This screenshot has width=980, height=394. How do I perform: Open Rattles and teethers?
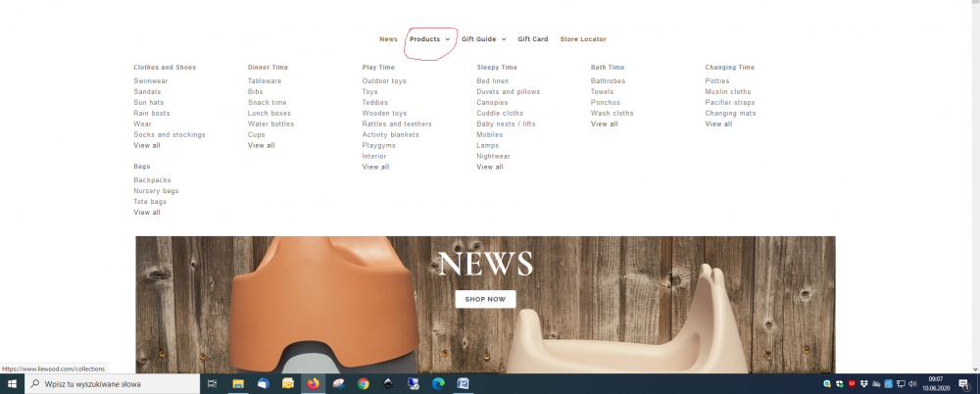point(397,123)
